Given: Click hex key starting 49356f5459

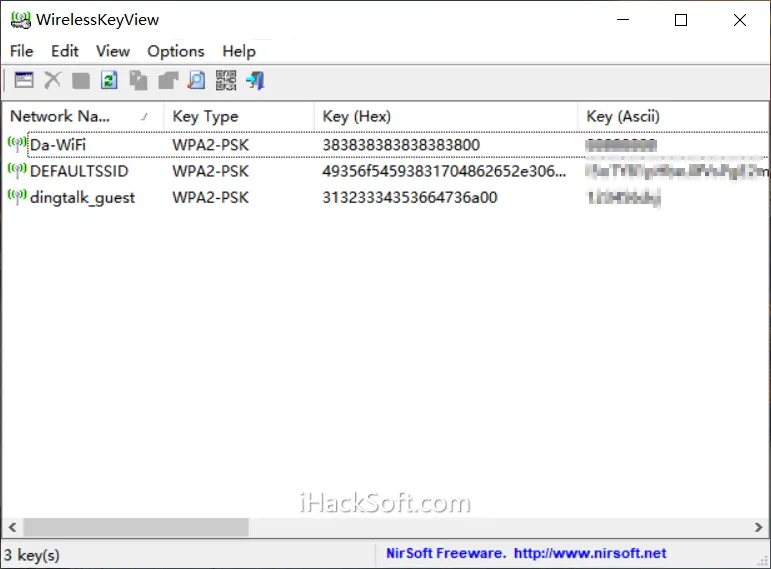Looking at the screenshot, I should pyautogui.click(x=444, y=171).
